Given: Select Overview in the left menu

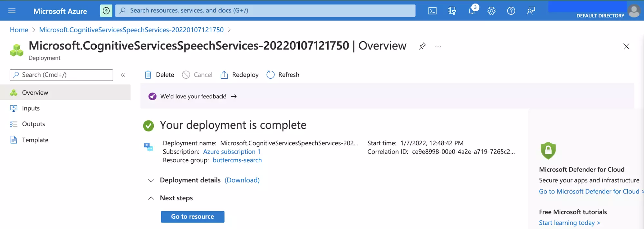Looking at the screenshot, I should click(x=65, y=92).
